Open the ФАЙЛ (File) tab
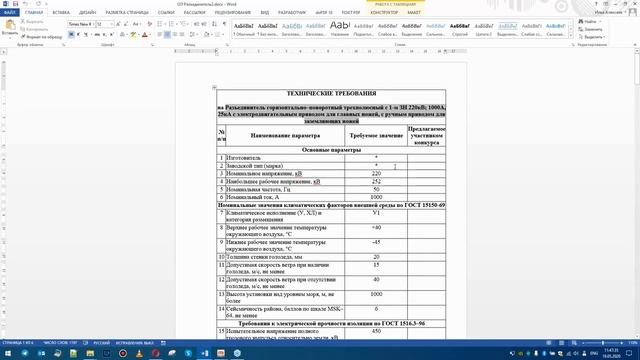640x360 pixels. point(9,13)
